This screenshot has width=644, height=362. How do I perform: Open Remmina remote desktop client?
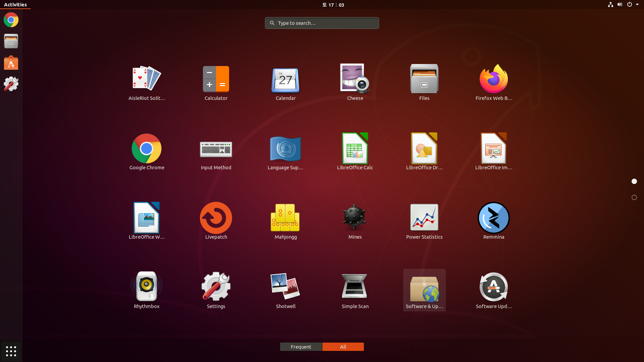(493, 218)
